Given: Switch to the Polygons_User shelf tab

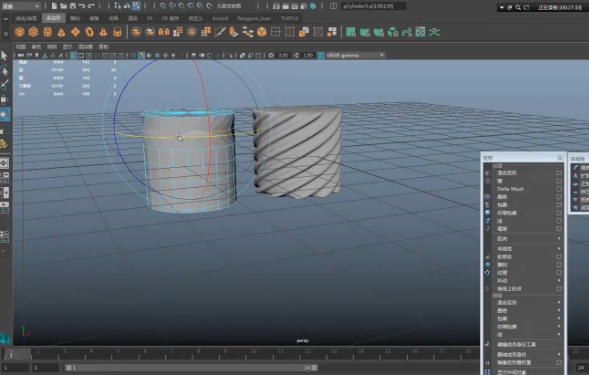Looking at the screenshot, I should (254, 18).
